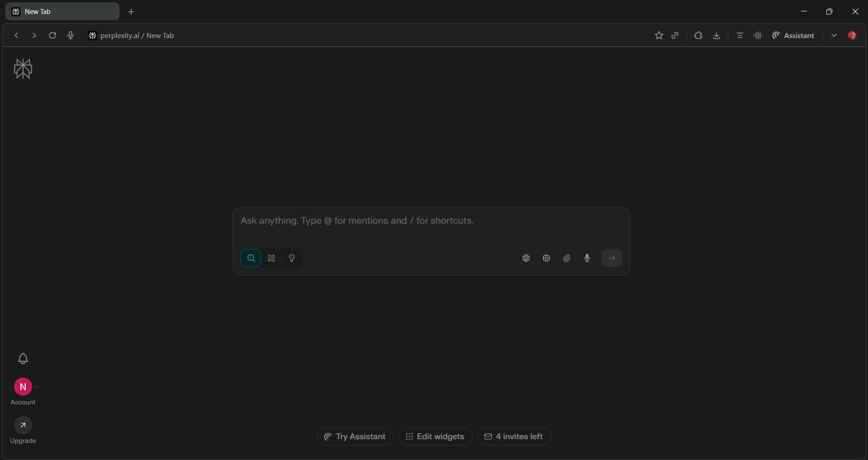The height and width of the screenshot is (460, 868).
Task: Expand the Account dropdown chevron
Action: (37, 388)
